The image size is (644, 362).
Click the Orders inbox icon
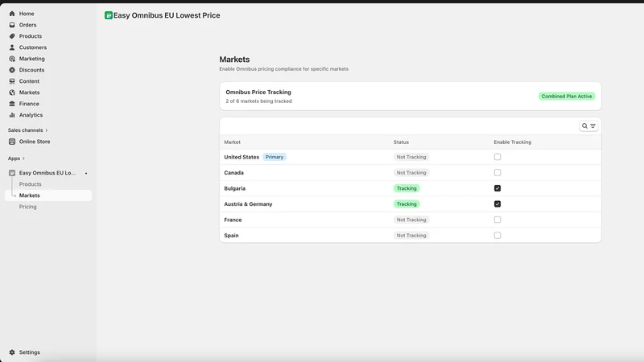coord(12,25)
